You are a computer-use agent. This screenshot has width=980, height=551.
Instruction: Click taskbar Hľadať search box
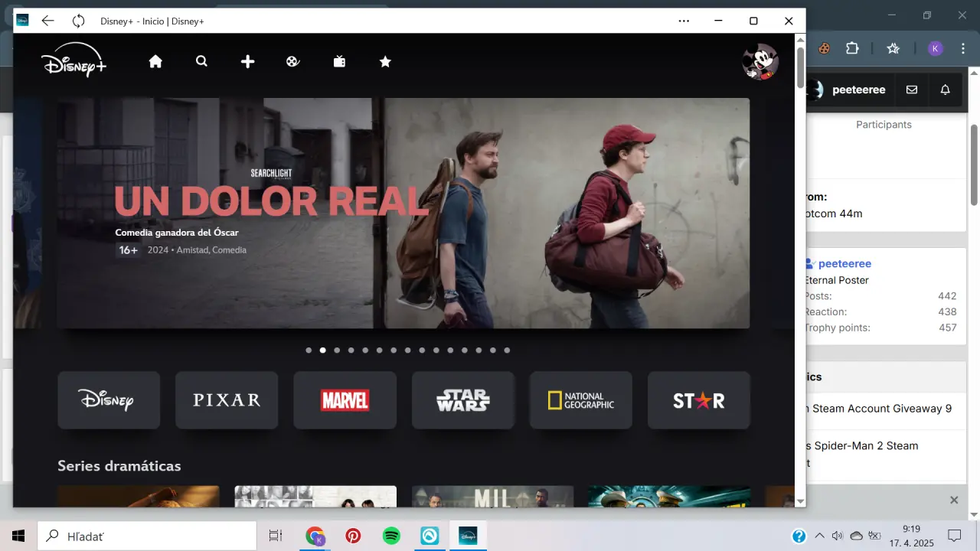point(147,536)
